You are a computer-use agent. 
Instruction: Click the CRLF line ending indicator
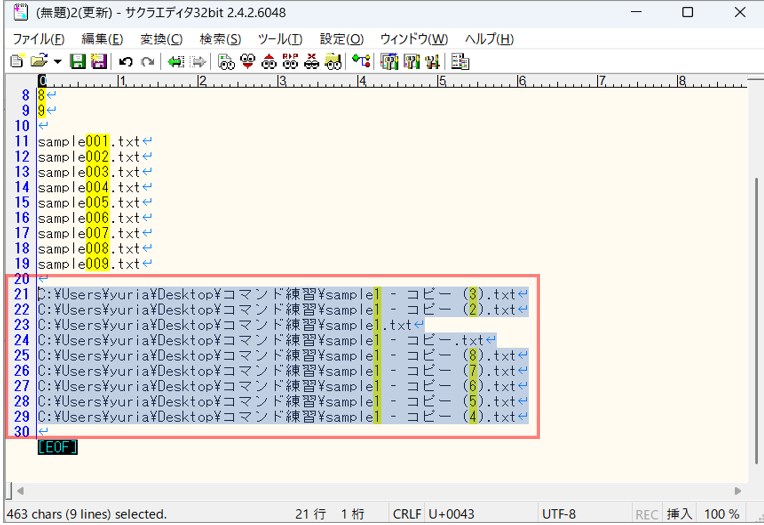click(407, 514)
